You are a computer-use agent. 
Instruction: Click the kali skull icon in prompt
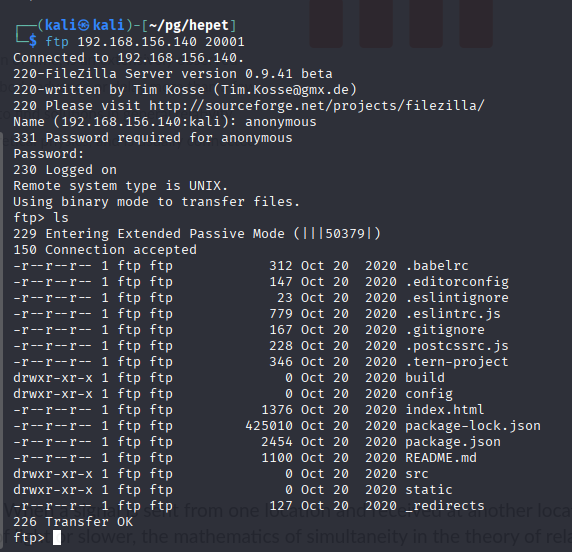83,25
